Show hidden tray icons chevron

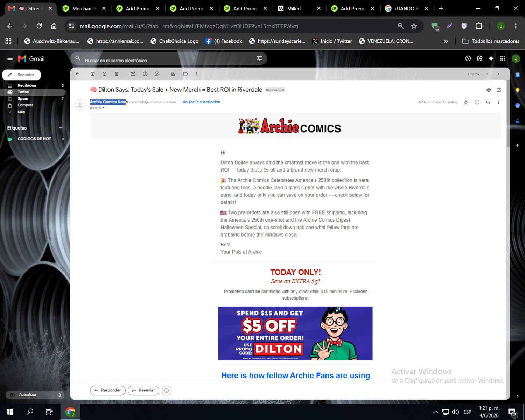coord(436,412)
